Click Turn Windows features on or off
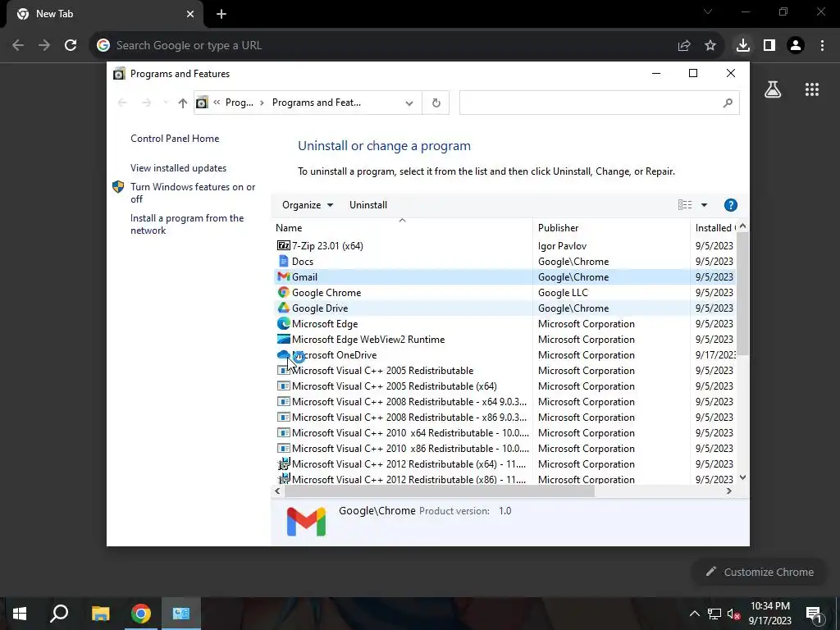The height and width of the screenshot is (630, 840). click(193, 193)
